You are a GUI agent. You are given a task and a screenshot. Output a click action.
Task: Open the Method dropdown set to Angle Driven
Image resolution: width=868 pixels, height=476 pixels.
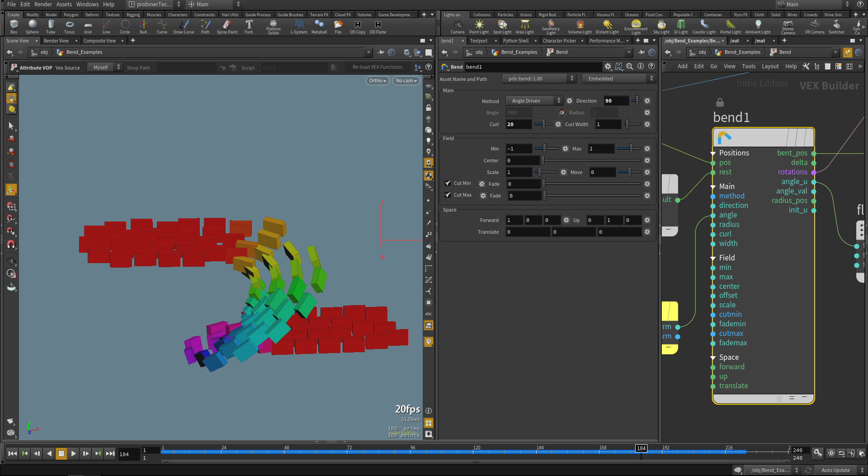[533, 101]
